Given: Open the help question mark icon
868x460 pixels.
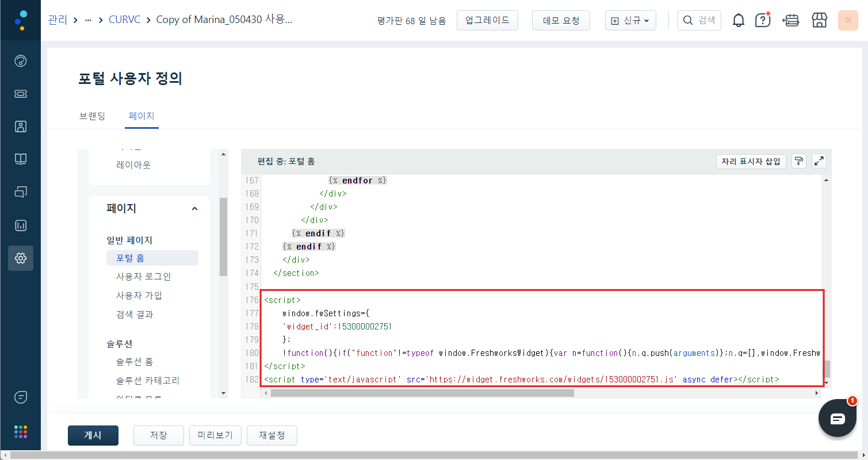Looking at the screenshot, I should [x=763, y=21].
